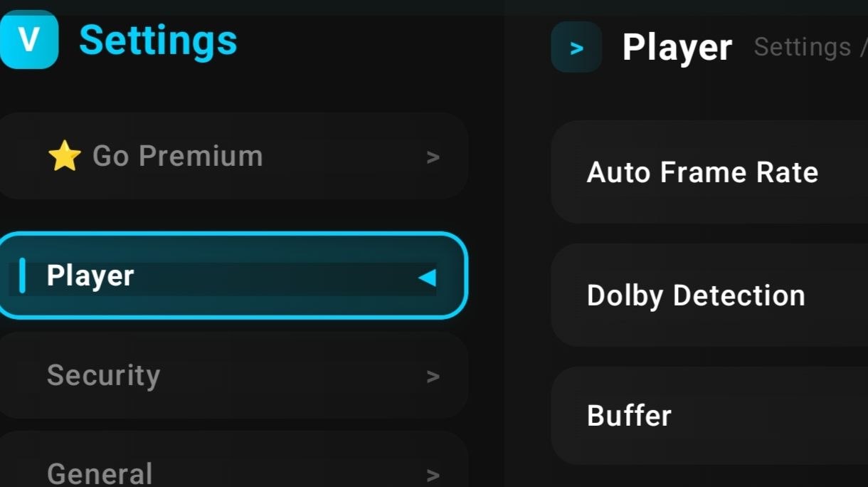
Task: Expand General using its chevron arrow
Action: pyautogui.click(x=433, y=475)
